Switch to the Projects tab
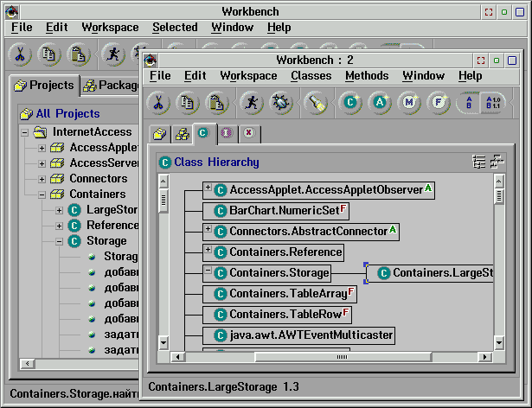 coord(44,86)
